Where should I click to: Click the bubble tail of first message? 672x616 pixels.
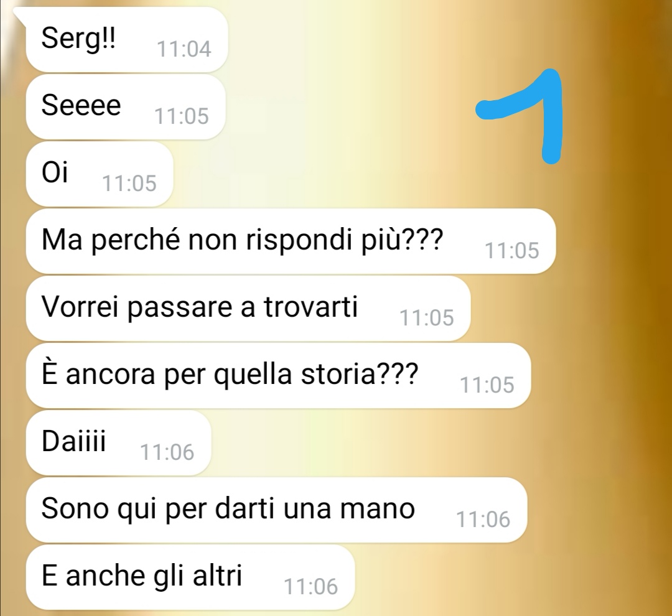point(21,14)
